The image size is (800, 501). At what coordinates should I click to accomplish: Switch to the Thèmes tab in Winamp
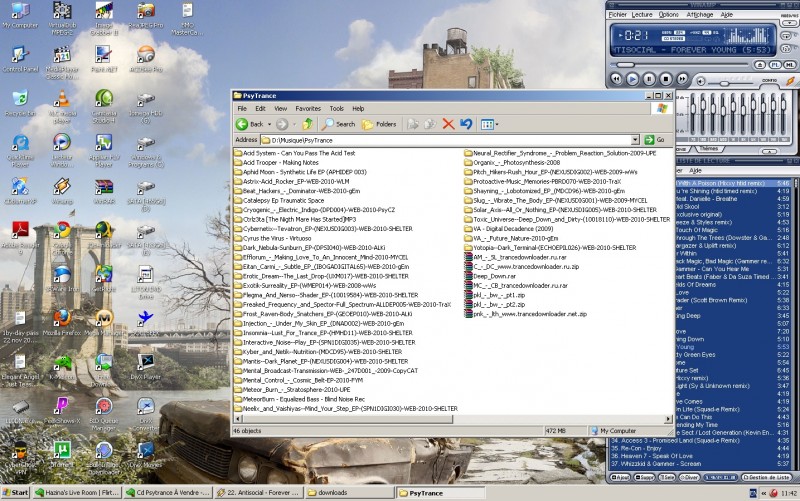point(709,148)
